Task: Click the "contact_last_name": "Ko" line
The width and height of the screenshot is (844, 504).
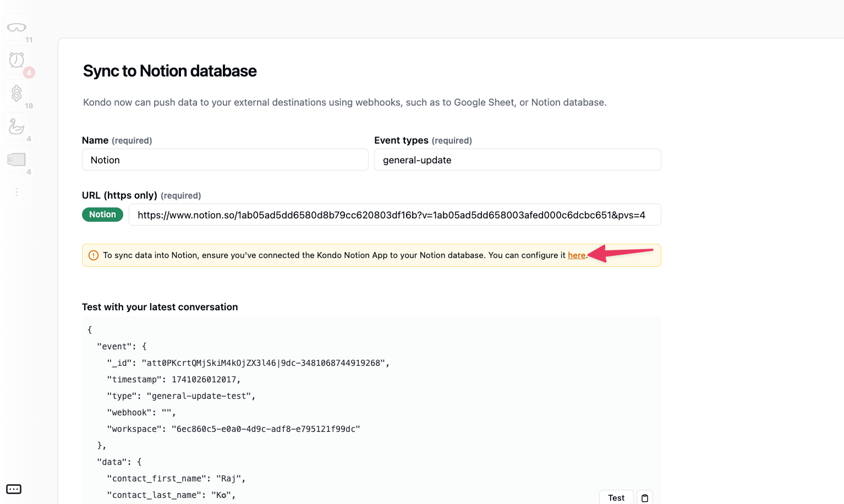Action: point(171,495)
